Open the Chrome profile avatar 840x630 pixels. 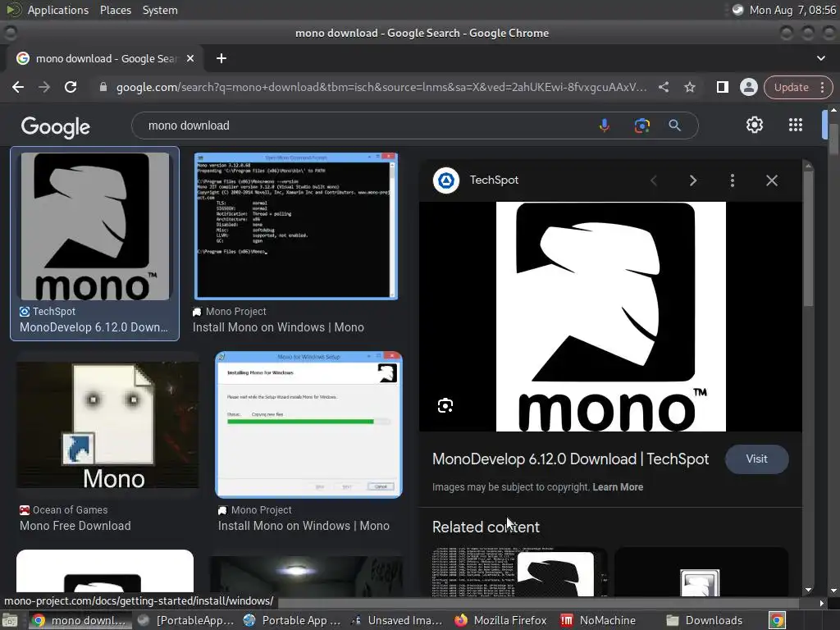[748, 87]
